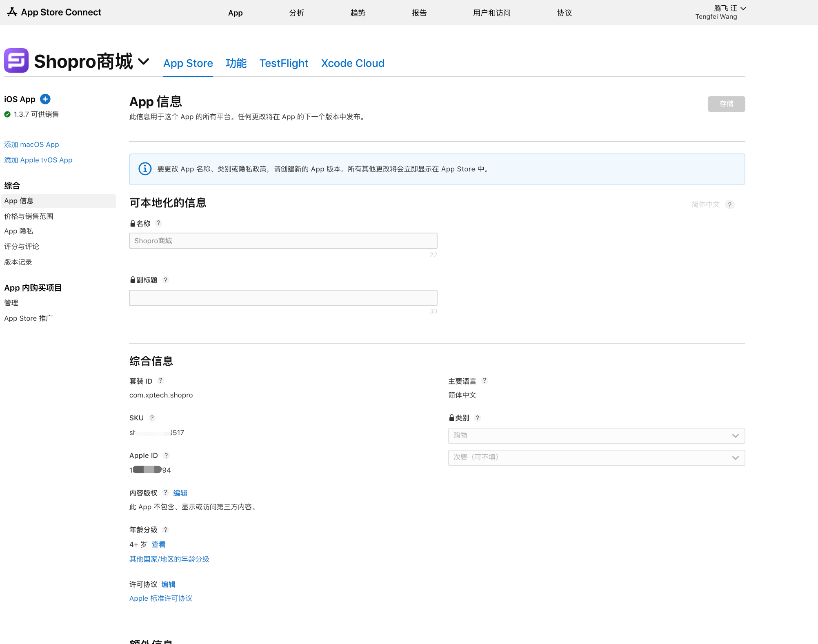Open 分析 in the top navigation
Image resolution: width=818 pixels, height=644 pixels.
(296, 13)
